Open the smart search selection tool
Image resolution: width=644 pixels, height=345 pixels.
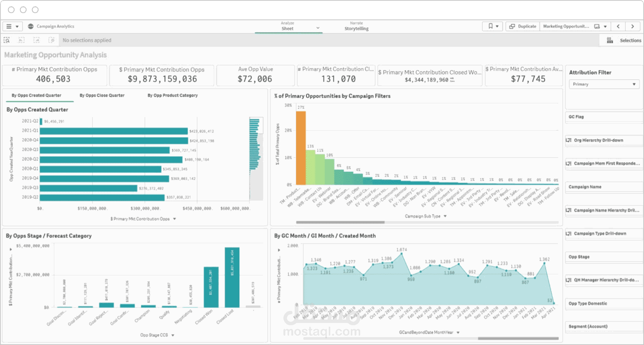(x=7, y=40)
